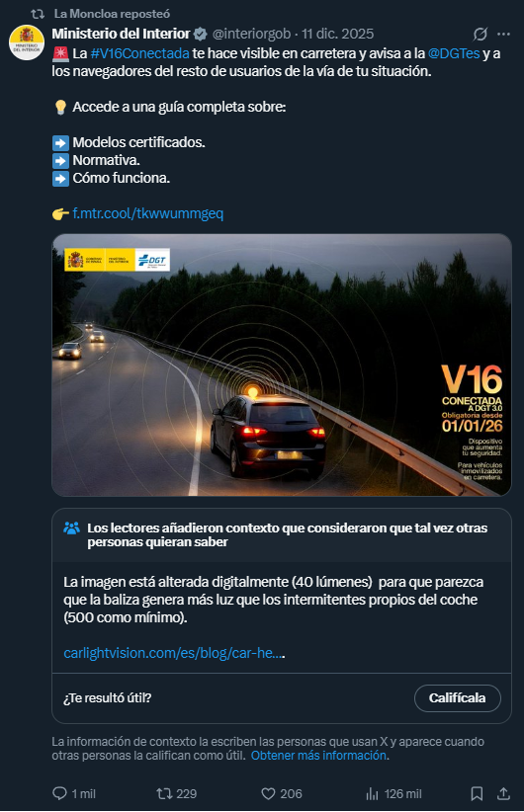This screenshot has width=524, height=812.
Task: Open the reply comments icon
Action: coord(60,793)
